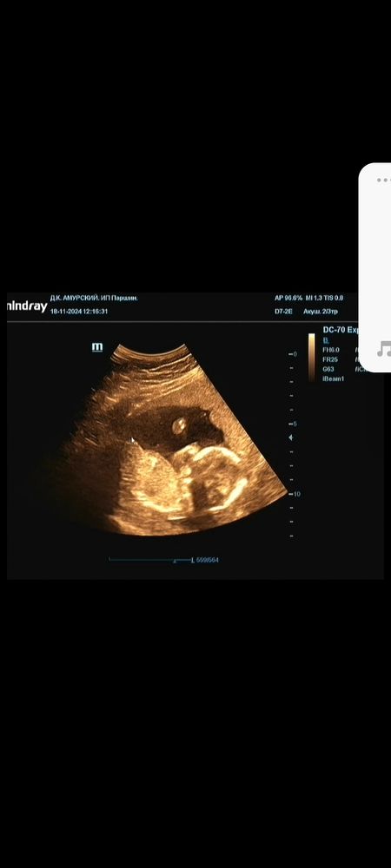Click the 'B' mode label
This screenshot has height=868, width=391.
tap(326, 340)
